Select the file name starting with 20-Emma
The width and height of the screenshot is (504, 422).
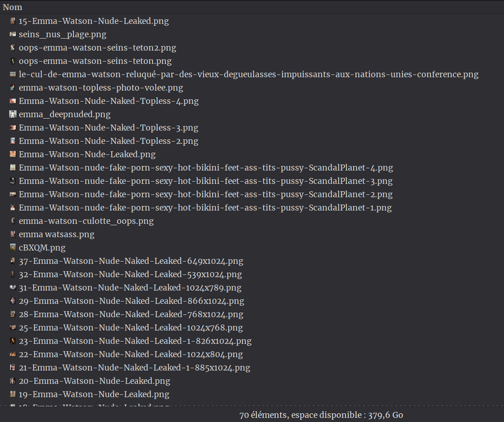coord(94,381)
